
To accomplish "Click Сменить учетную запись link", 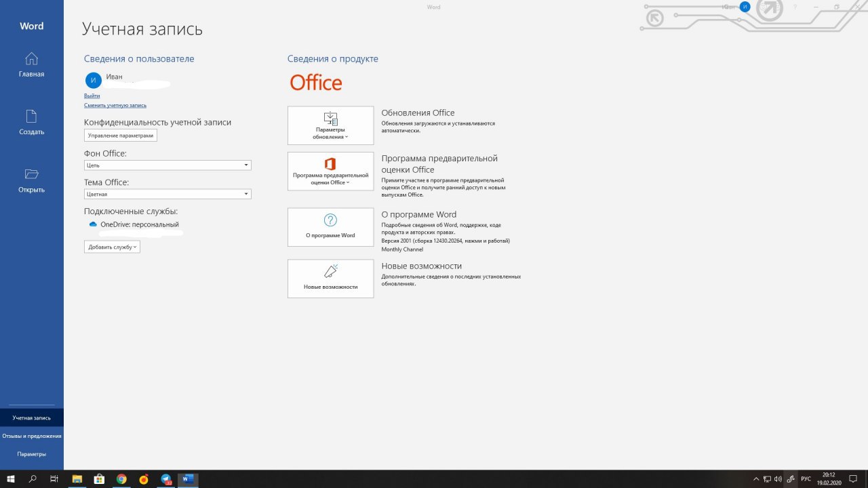I will [x=115, y=106].
